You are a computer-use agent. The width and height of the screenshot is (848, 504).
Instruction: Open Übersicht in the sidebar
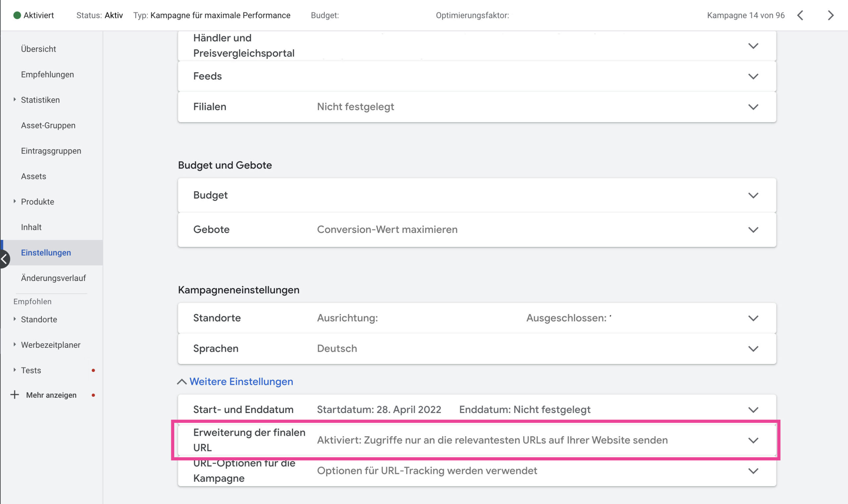click(x=38, y=49)
